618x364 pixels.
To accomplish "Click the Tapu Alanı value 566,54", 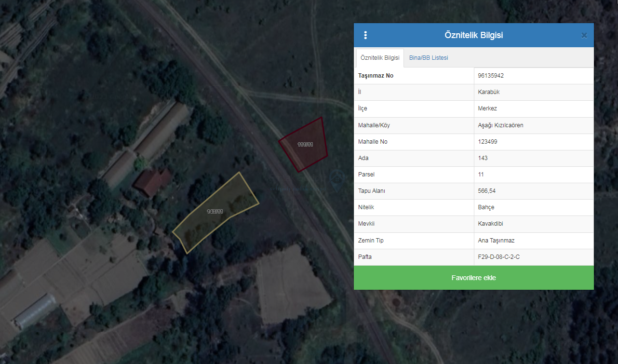I will pos(486,191).
